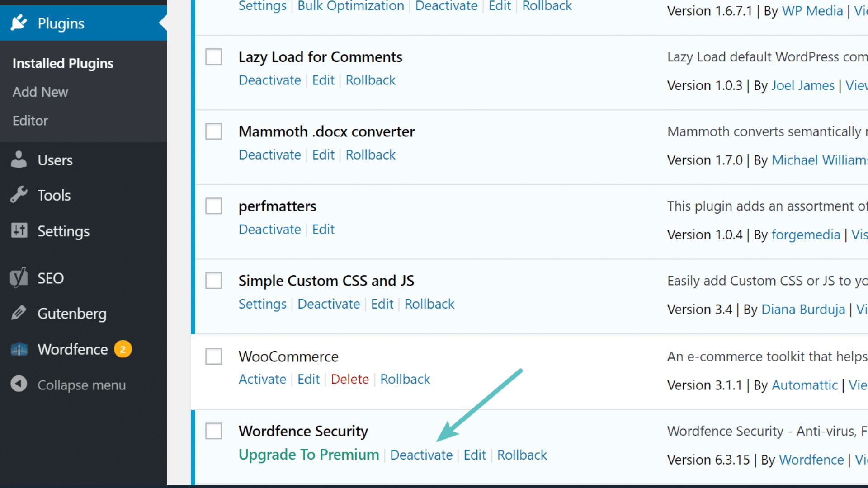
Task: Toggle checkbox for WooCommerce plugin
Action: [213, 356]
